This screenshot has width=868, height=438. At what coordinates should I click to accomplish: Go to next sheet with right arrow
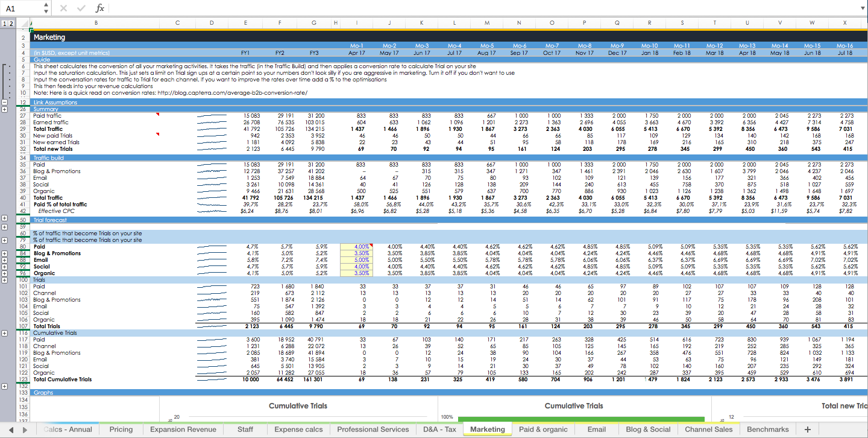pyautogui.click(x=25, y=430)
